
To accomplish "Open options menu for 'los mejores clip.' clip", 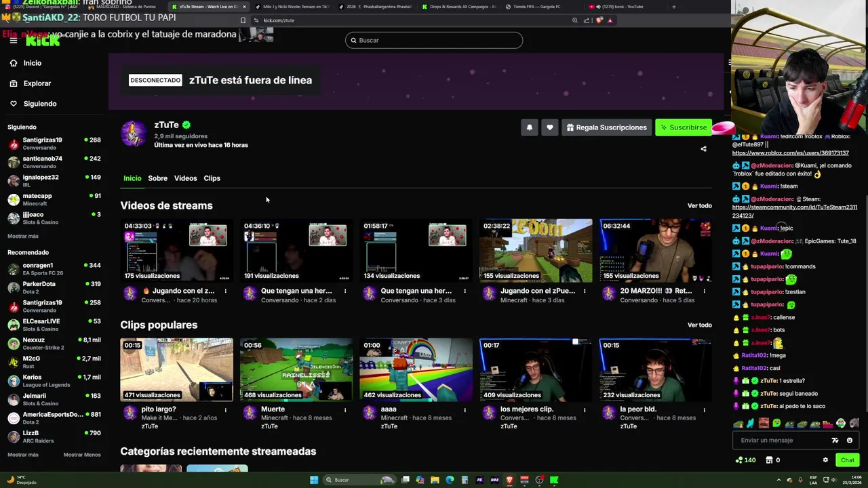I will tap(585, 410).
